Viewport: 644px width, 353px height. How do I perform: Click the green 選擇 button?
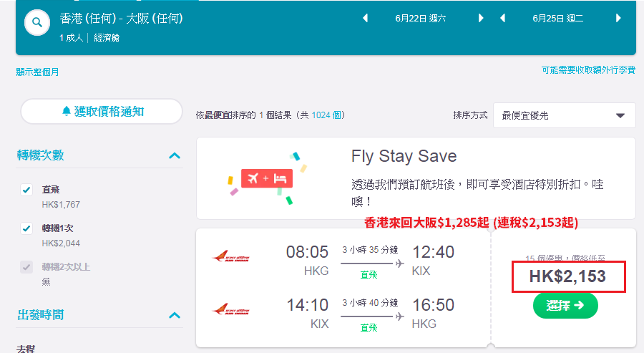pos(565,305)
